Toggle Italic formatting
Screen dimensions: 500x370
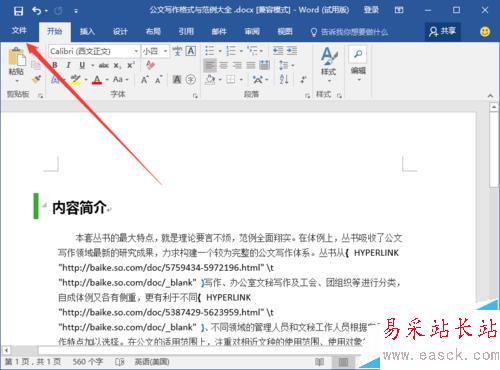coord(68,65)
